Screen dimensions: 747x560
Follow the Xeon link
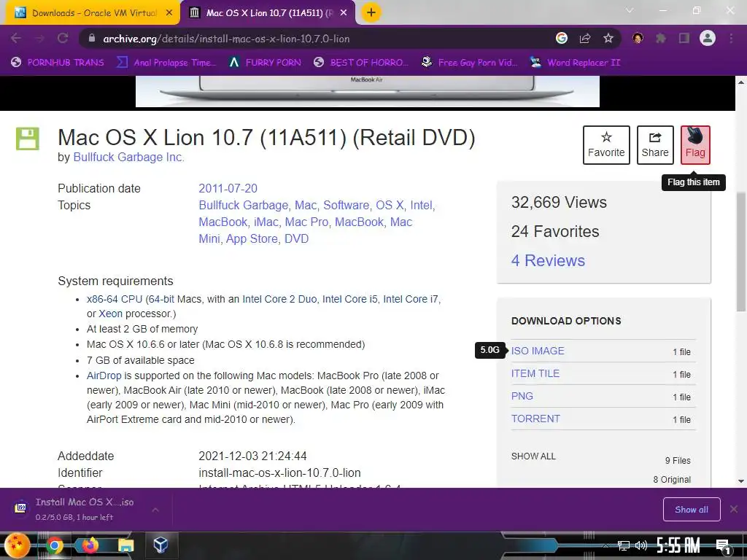pyautogui.click(x=111, y=314)
